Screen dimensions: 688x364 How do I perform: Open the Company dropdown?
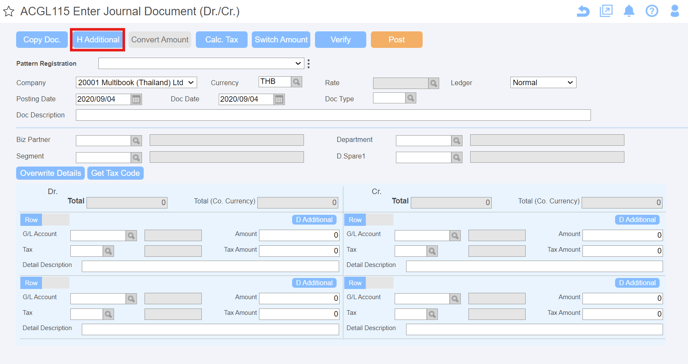[136, 82]
